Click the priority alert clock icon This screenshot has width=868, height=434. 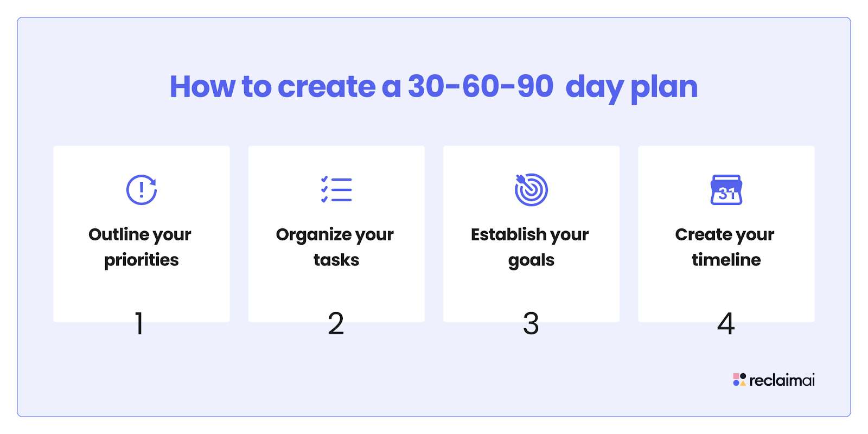click(142, 190)
